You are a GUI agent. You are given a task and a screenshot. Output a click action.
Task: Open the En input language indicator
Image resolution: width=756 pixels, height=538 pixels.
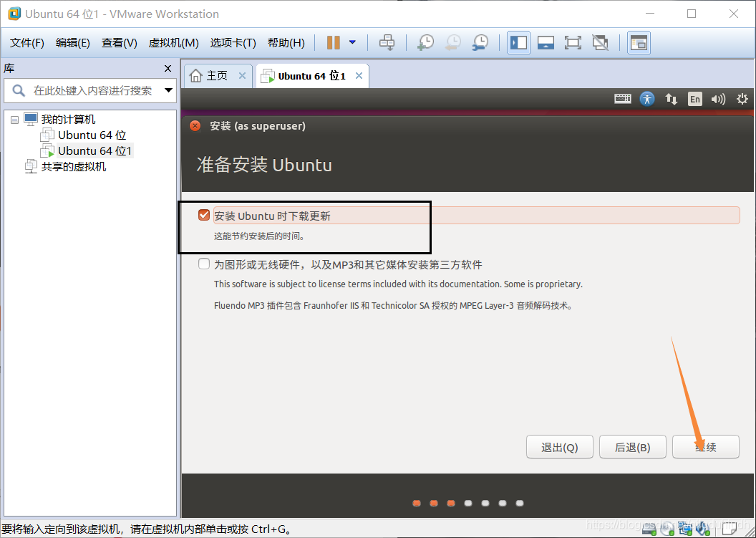(694, 99)
